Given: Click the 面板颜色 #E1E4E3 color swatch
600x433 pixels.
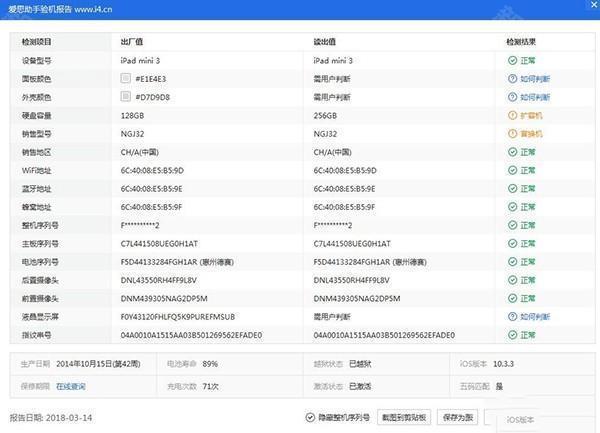Looking at the screenshot, I should point(125,78).
